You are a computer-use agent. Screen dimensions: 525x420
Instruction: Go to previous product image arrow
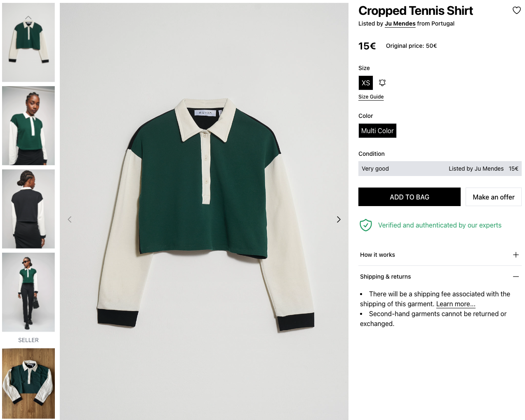(x=70, y=220)
